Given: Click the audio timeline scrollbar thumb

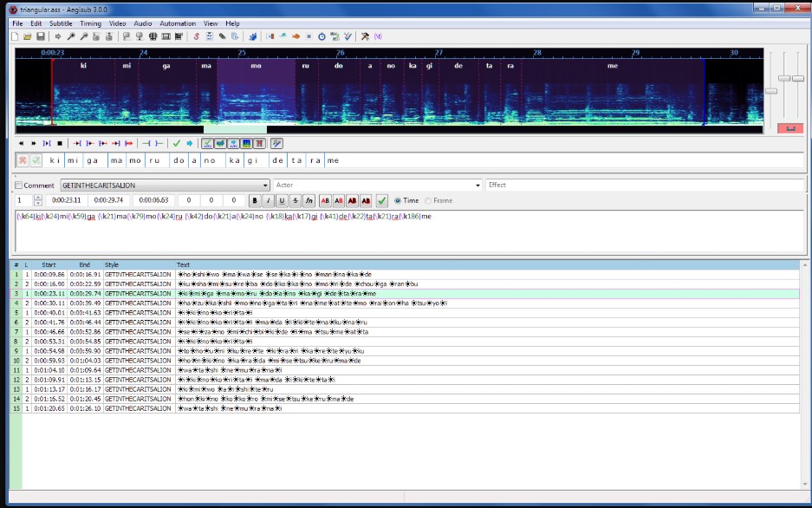Looking at the screenshot, I should [x=235, y=129].
